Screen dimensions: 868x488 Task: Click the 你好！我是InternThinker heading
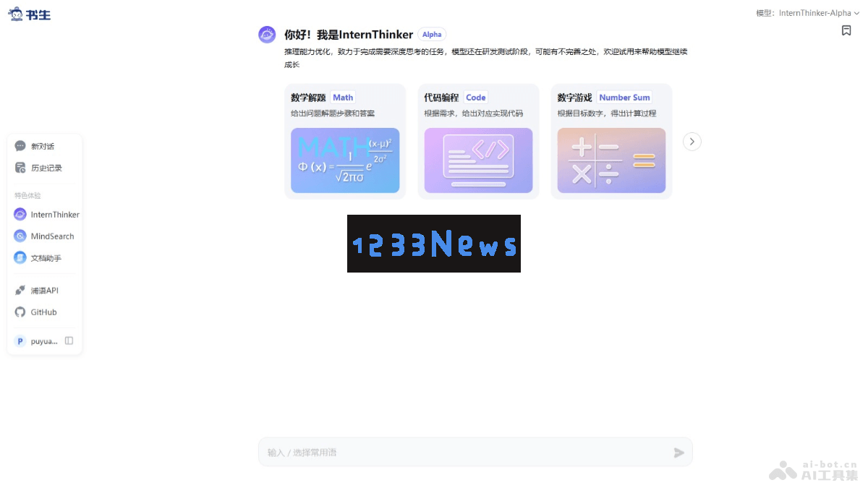coord(349,35)
